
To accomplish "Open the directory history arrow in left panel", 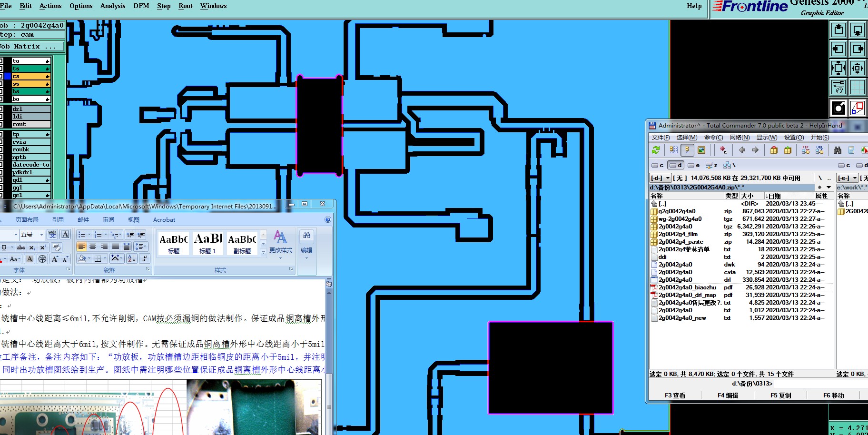I will pos(829,187).
